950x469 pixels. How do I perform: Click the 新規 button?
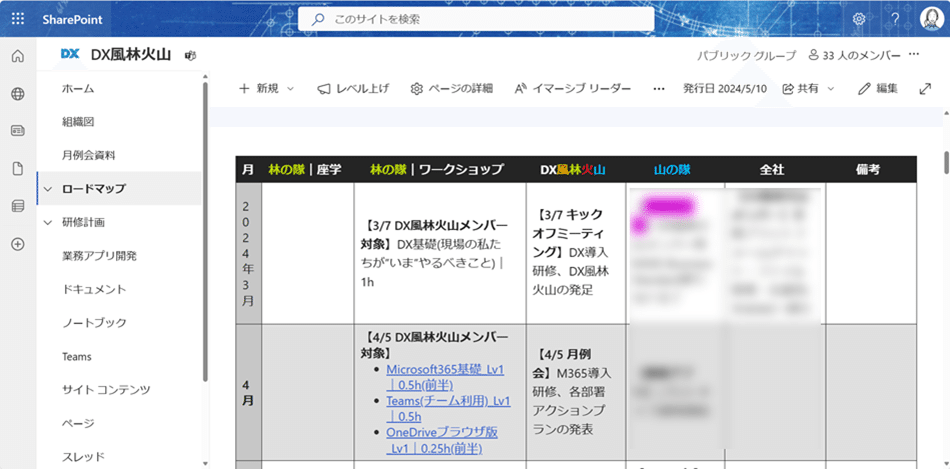click(x=259, y=88)
